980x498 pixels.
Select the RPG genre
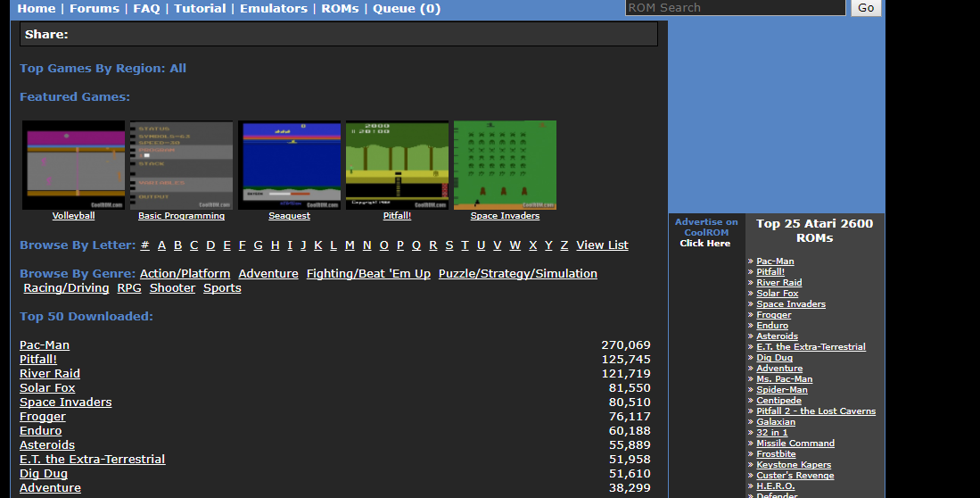point(129,287)
